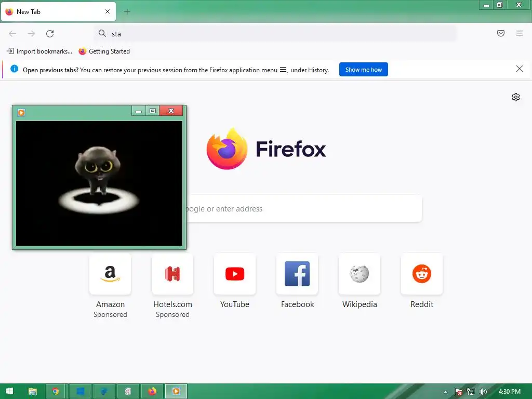
Task: Maximize the small media player window
Action: point(153,111)
